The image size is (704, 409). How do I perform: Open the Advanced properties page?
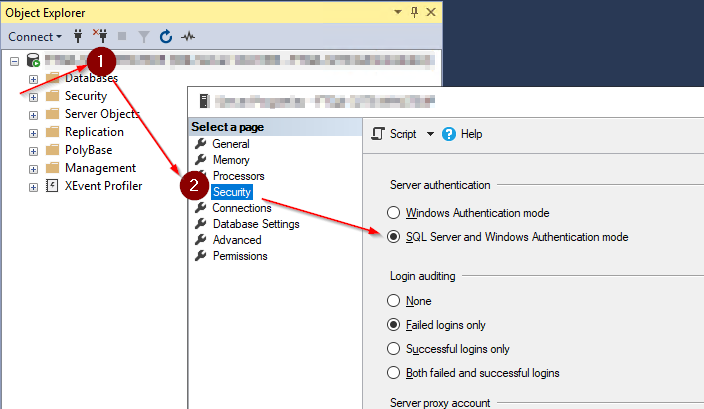click(237, 240)
